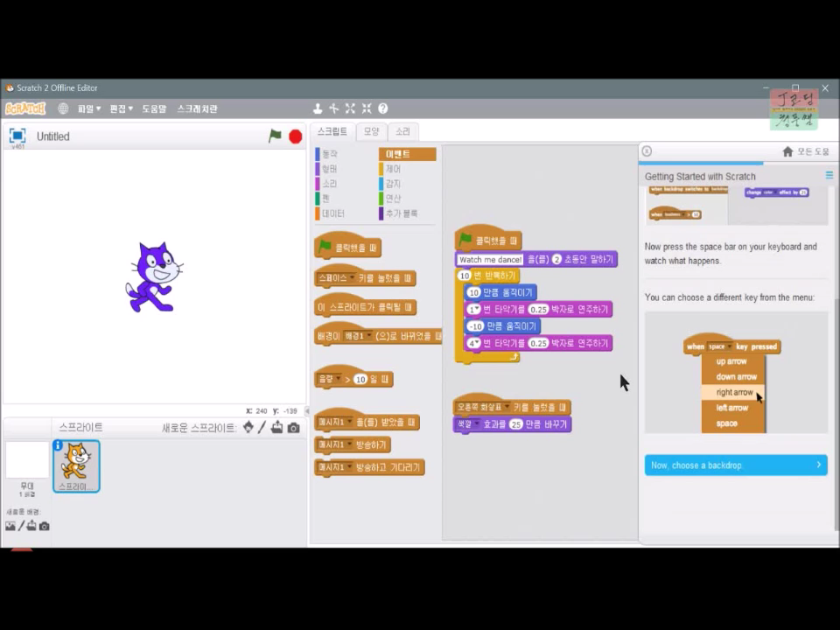Edit the 'Watch me dance!' text field

pyautogui.click(x=490, y=259)
